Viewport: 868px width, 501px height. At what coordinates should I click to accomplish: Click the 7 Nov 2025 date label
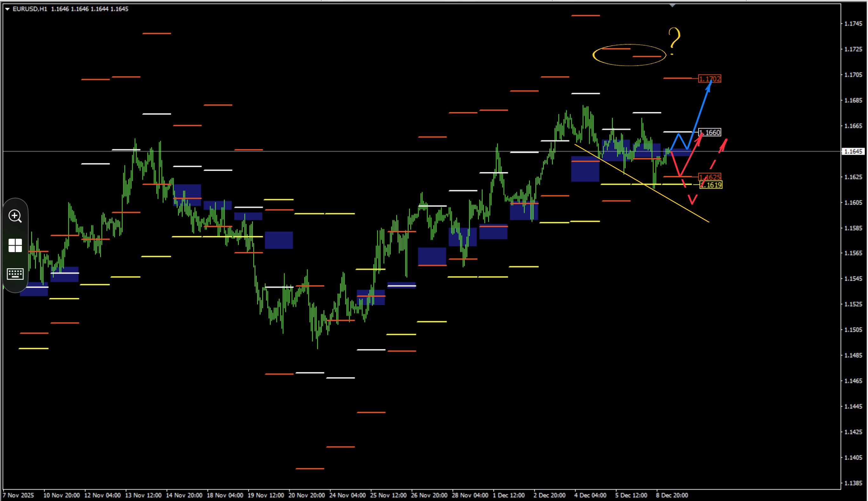(x=18, y=496)
